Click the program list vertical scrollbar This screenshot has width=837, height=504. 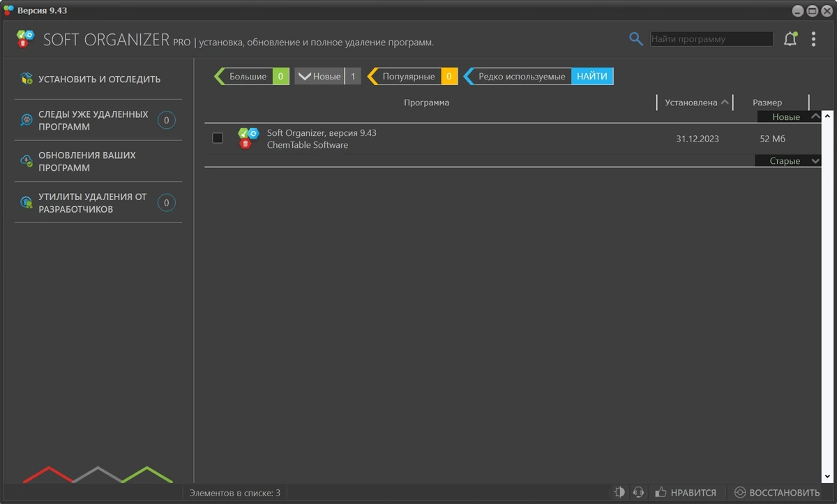point(828,296)
